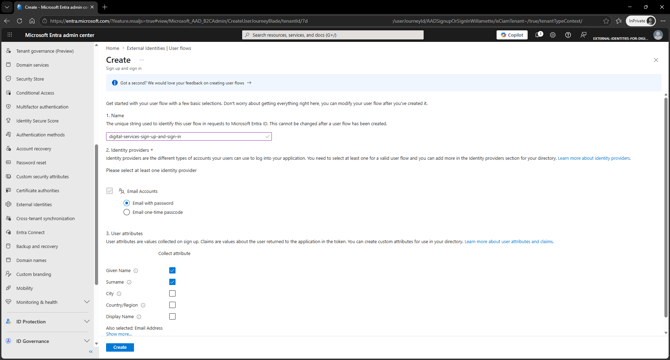Select Email with password option
This screenshot has width=670, height=360.
126,203
